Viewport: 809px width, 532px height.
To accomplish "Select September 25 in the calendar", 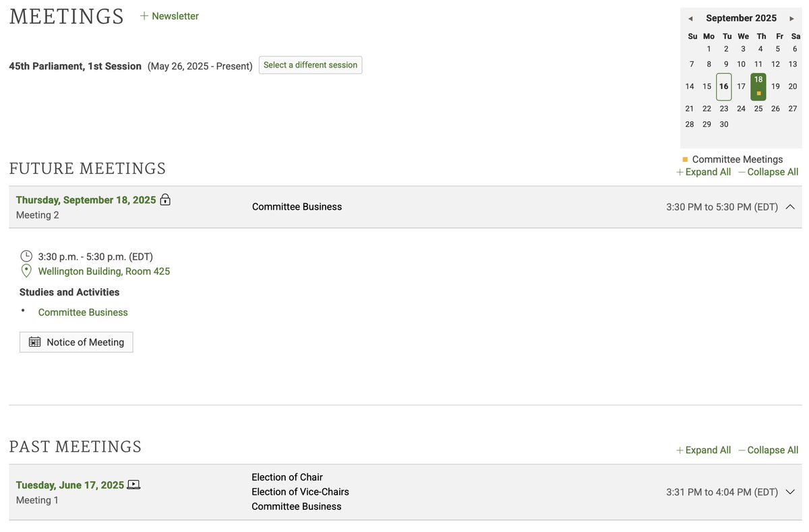I will pyautogui.click(x=758, y=109).
